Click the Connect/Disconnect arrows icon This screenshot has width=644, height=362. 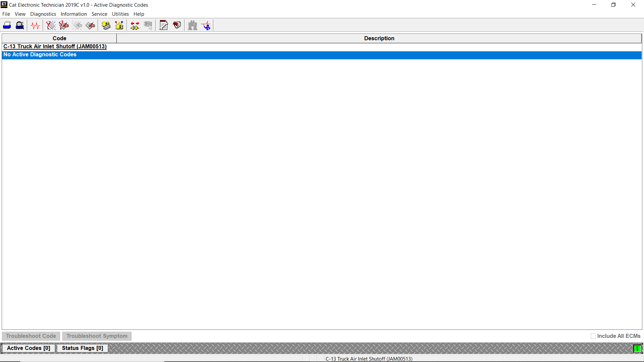pos(135,25)
